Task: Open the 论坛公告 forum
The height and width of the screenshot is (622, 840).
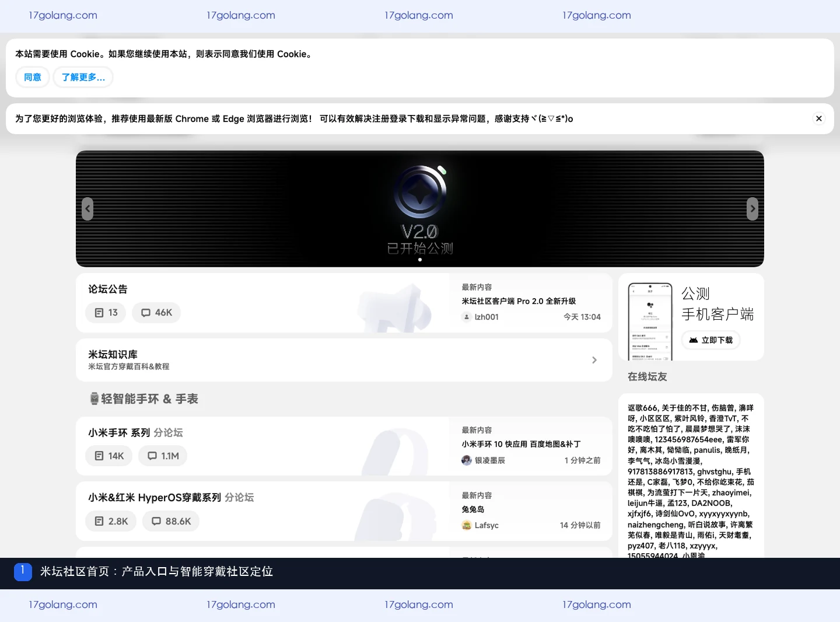Action: point(108,289)
